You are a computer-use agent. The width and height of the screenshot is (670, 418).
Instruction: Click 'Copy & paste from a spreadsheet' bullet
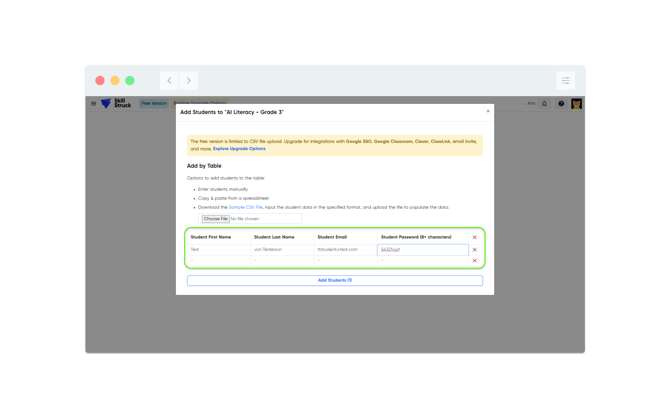point(233,198)
